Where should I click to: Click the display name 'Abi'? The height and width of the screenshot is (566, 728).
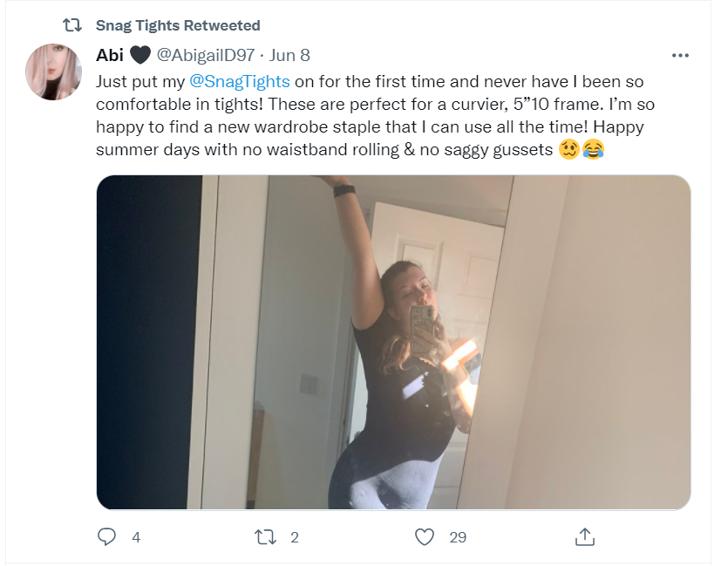coord(109,55)
